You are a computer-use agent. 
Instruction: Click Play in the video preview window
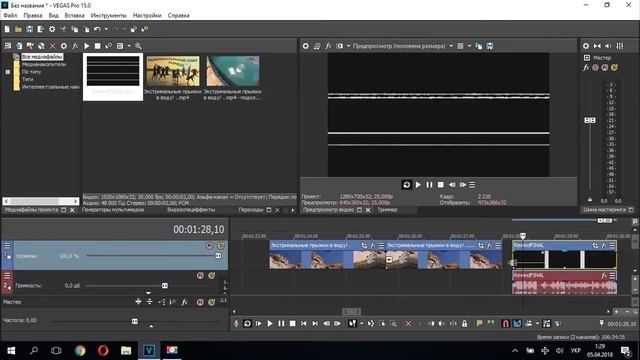(x=418, y=185)
